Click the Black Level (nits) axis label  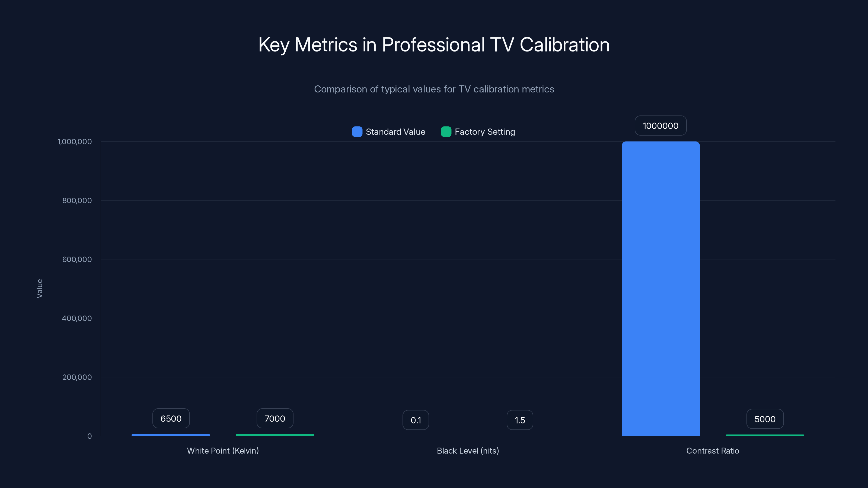pos(468,451)
